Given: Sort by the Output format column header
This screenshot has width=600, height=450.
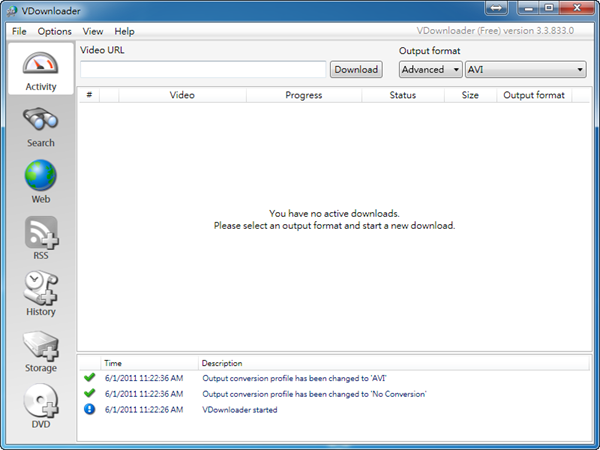Looking at the screenshot, I should point(534,95).
